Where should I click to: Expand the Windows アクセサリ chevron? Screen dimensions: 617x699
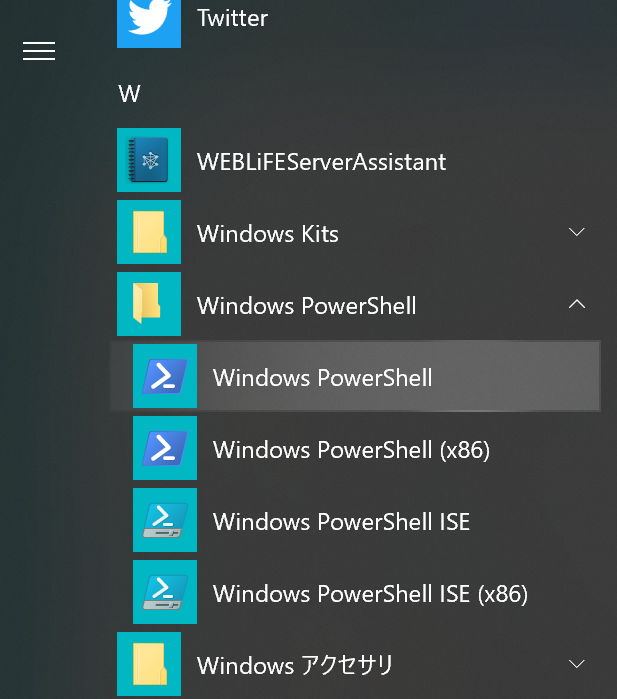pos(576,664)
